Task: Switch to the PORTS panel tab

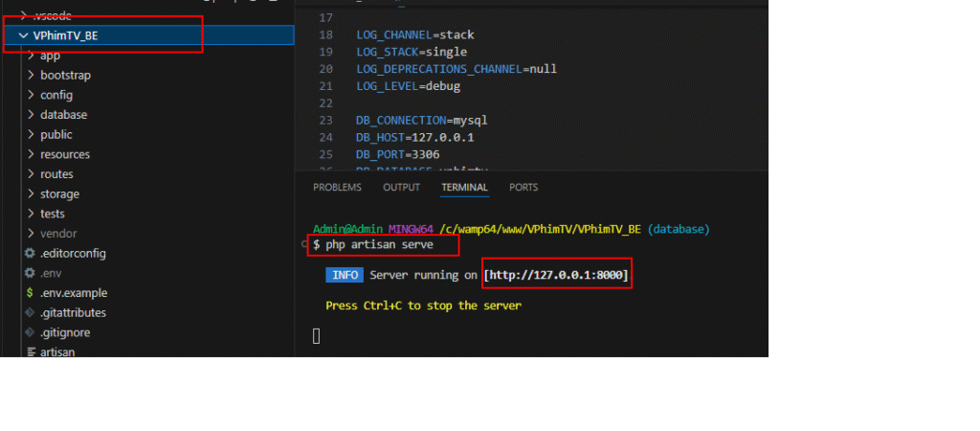Action: click(x=523, y=187)
